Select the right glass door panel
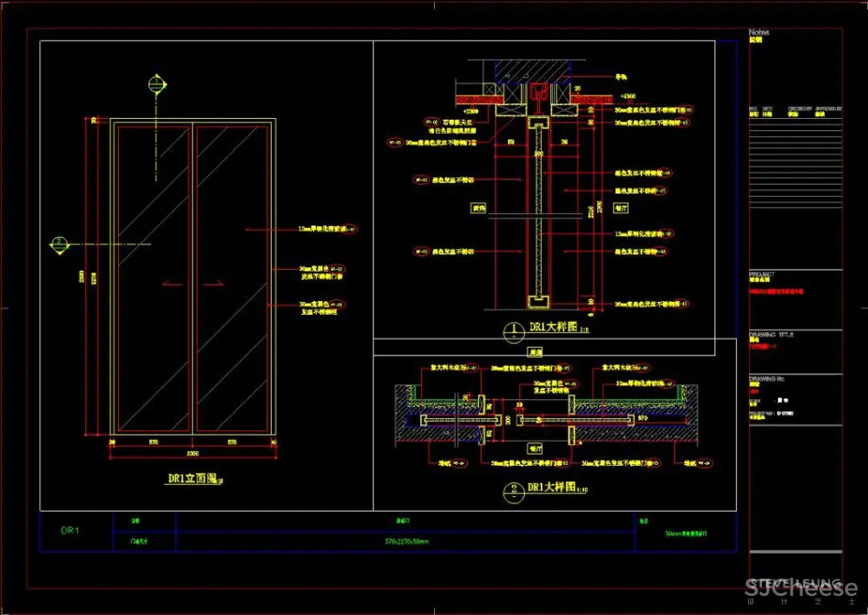 [x=232, y=278]
